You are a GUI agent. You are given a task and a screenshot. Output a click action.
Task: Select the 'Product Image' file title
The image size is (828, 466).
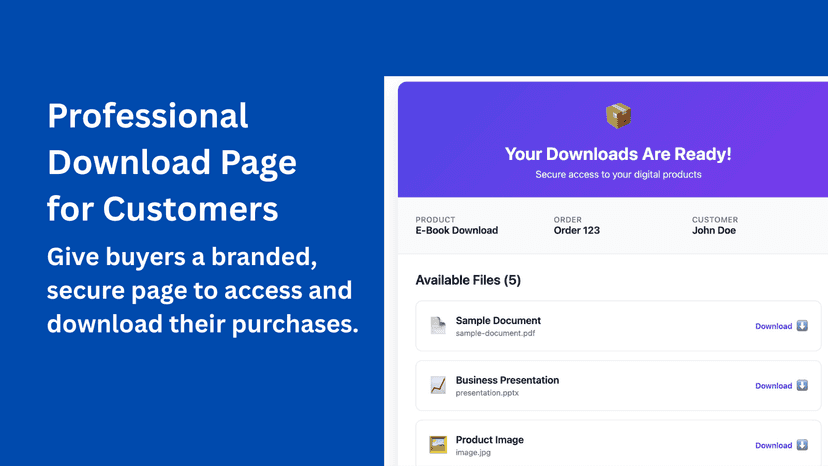[x=490, y=440]
